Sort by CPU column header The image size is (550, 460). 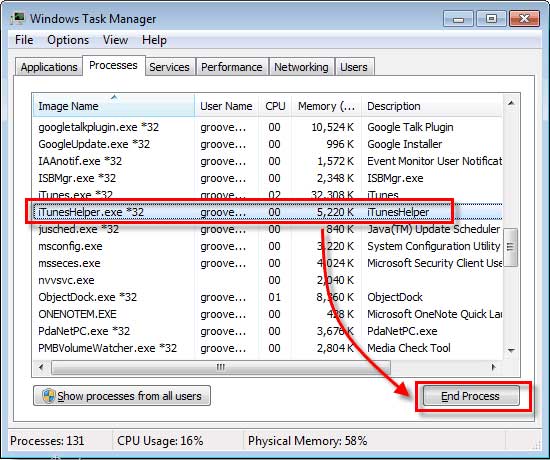(275, 106)
